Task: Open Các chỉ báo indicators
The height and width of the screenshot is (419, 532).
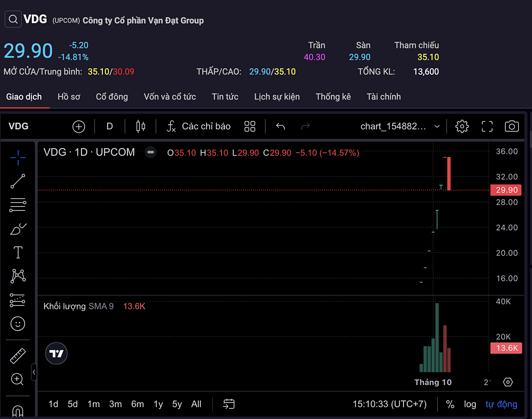Action: point(198,126)
